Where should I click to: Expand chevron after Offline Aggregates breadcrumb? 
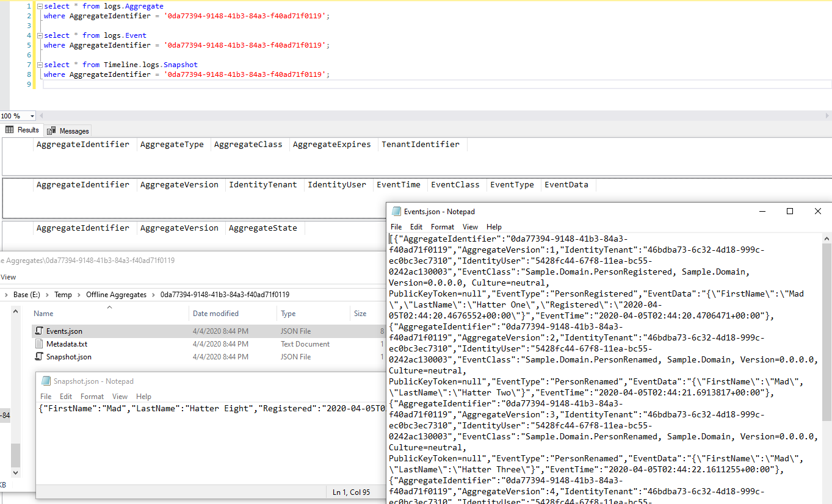153,295
